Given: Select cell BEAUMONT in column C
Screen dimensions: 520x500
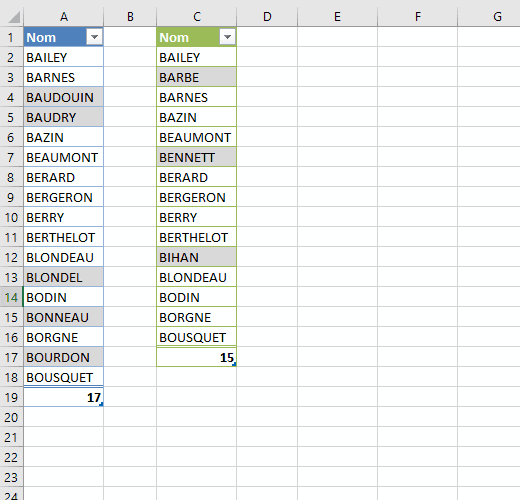Looking at the screenshot, I should pyautogui.click(x=197, y=137).
